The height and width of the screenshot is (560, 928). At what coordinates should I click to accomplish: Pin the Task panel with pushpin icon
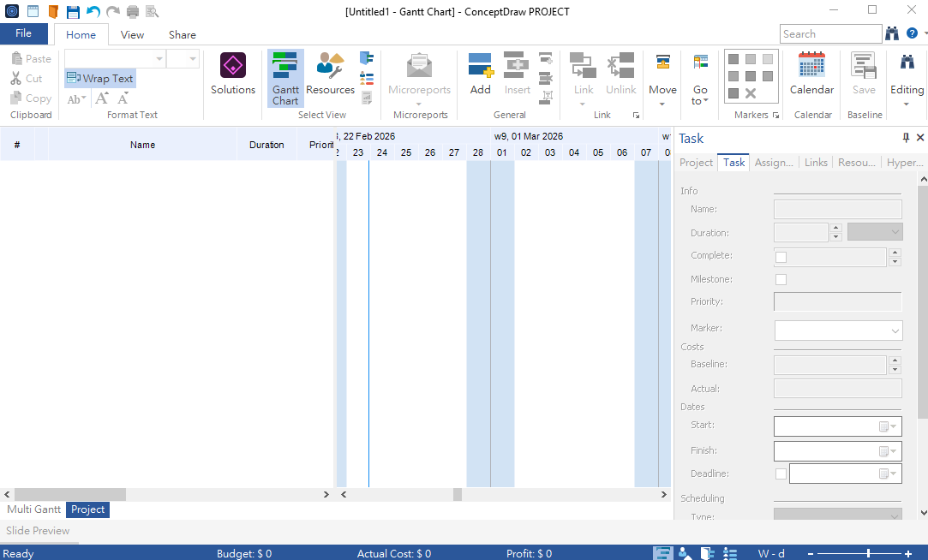click(906, 138)
